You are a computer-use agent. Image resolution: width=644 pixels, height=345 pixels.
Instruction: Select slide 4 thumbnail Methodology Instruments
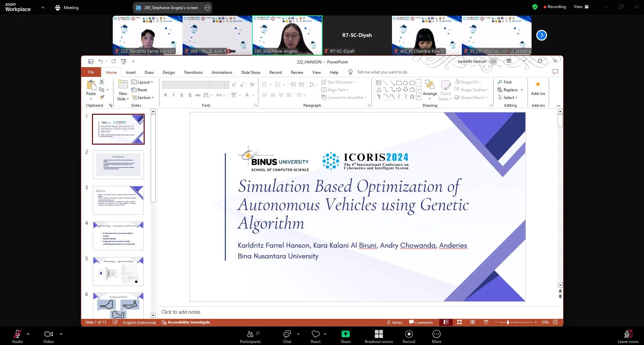point(118,236)
